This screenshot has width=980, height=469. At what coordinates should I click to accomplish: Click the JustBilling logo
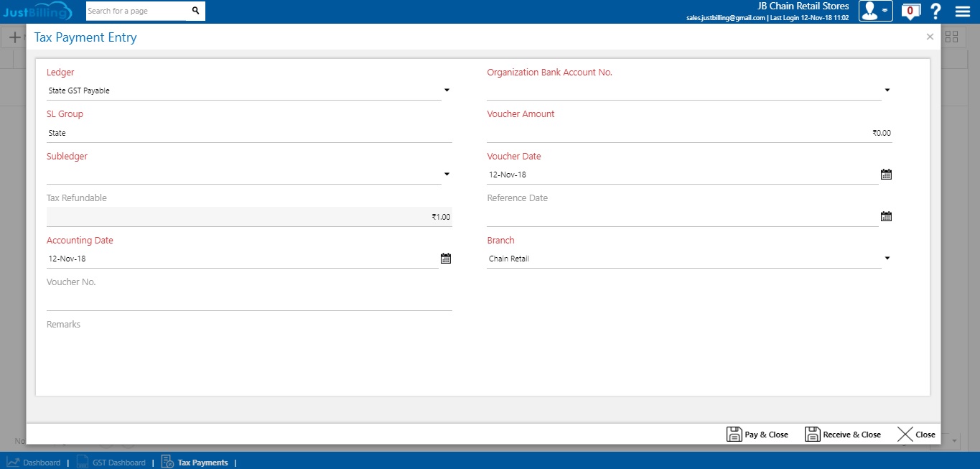point(37,11)
